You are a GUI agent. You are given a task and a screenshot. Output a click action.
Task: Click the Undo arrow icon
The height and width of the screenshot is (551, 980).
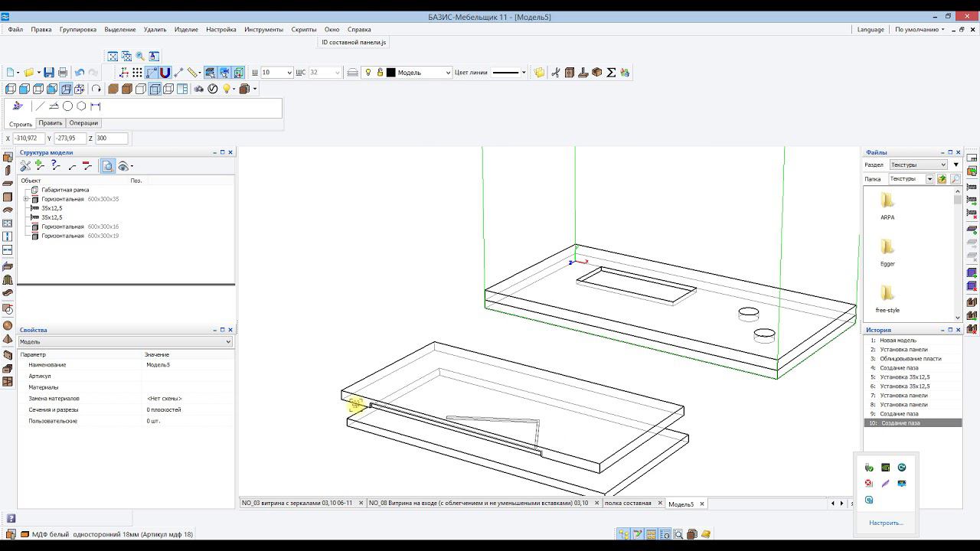80,73
